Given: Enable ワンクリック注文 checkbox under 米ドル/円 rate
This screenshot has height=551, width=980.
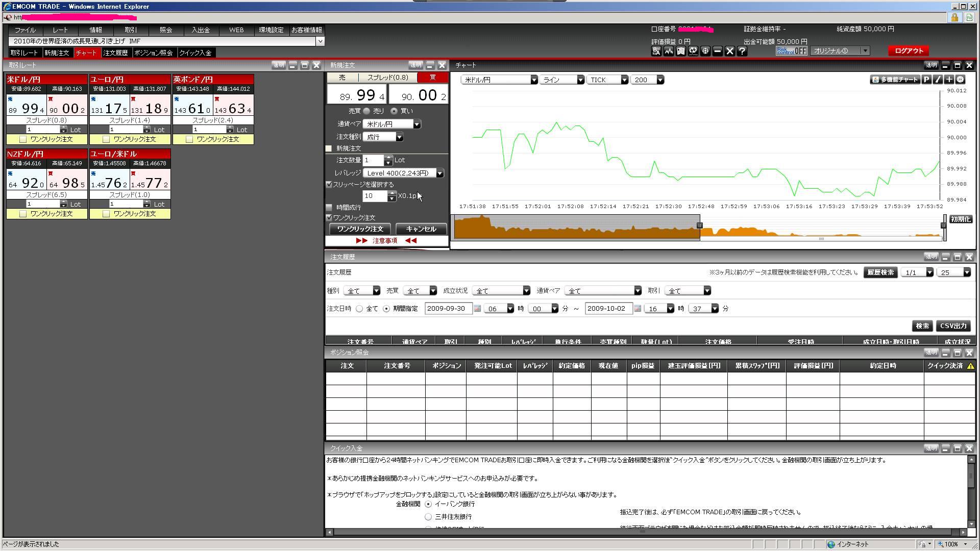Looking at the screenshot, I should pyautogui.click(x=23, y=139).
